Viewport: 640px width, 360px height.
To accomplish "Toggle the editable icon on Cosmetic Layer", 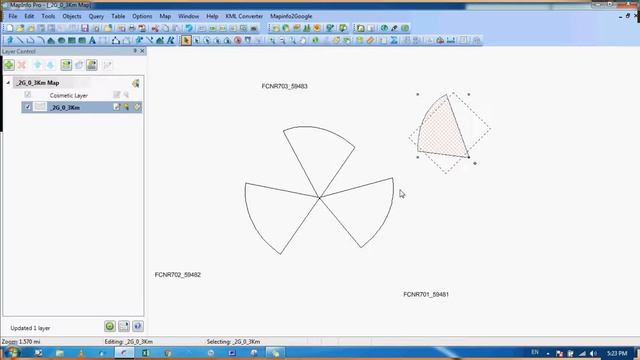I will (x=117, y=95).
